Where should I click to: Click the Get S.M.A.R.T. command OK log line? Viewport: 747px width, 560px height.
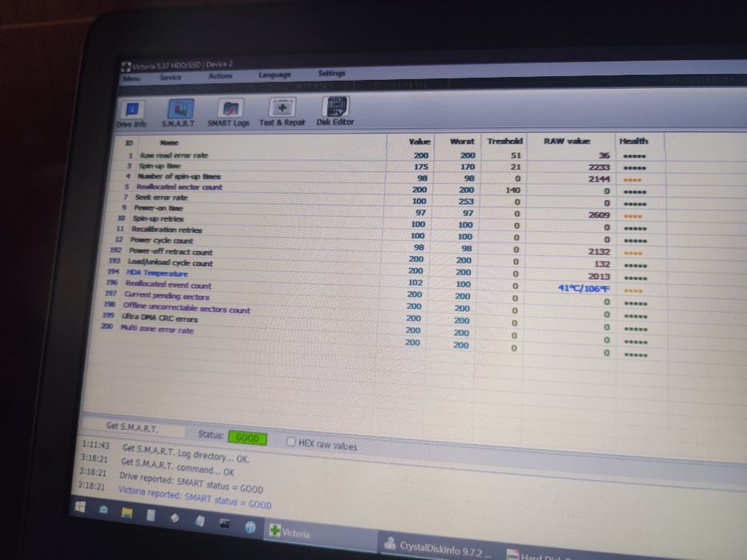178,466
